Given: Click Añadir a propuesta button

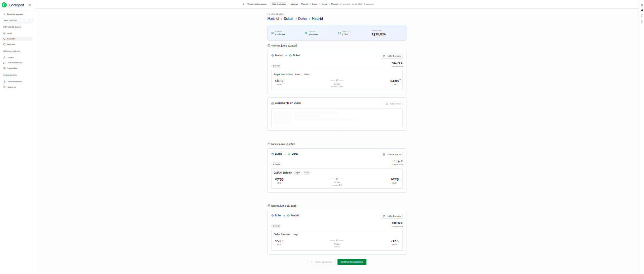Looking at the screenshot, I should click(321, 262).
